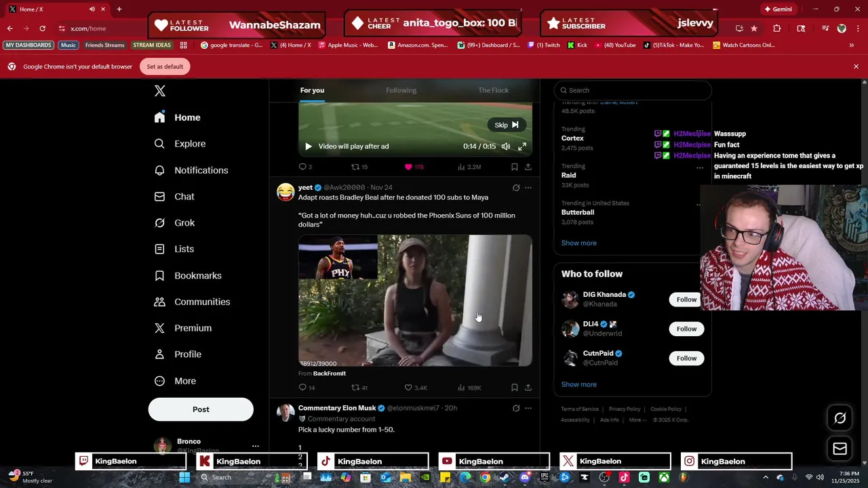Switch to The Flock tab

493,90
